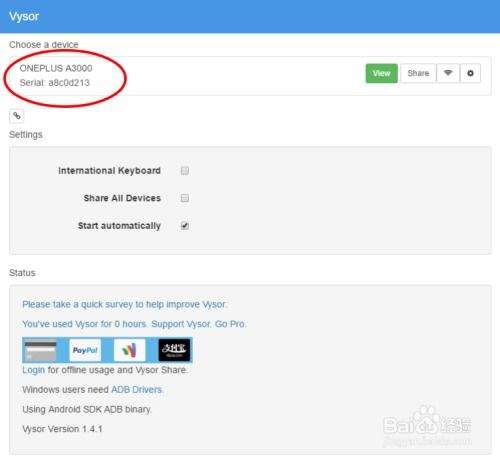Viewport: 500px width, 459px height.
Task: Click the link chain icon button
Action: tap(17, 116)
